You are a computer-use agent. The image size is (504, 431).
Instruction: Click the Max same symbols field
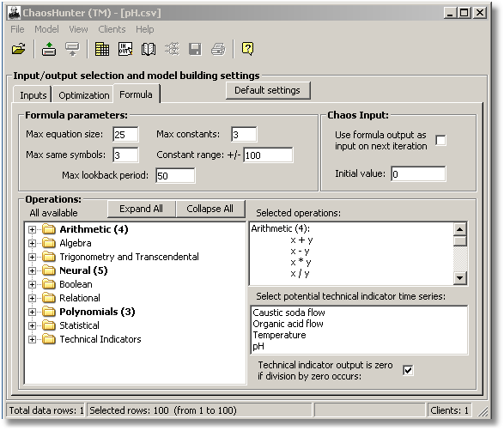pos(125,155)
